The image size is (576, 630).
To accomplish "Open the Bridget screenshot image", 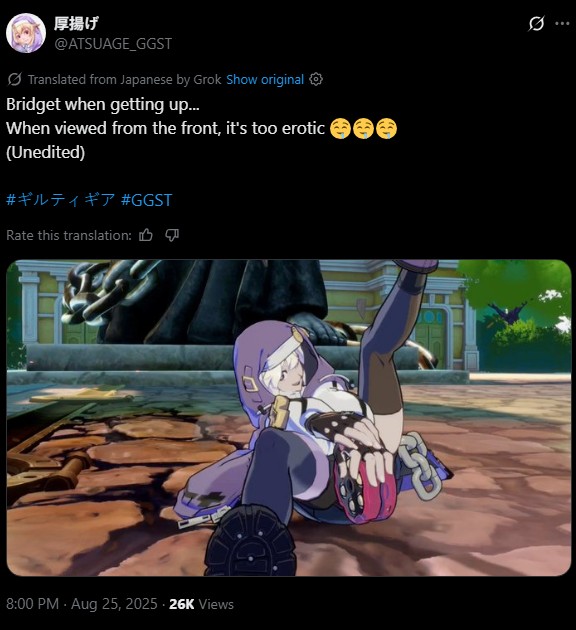I will point(289,418).
